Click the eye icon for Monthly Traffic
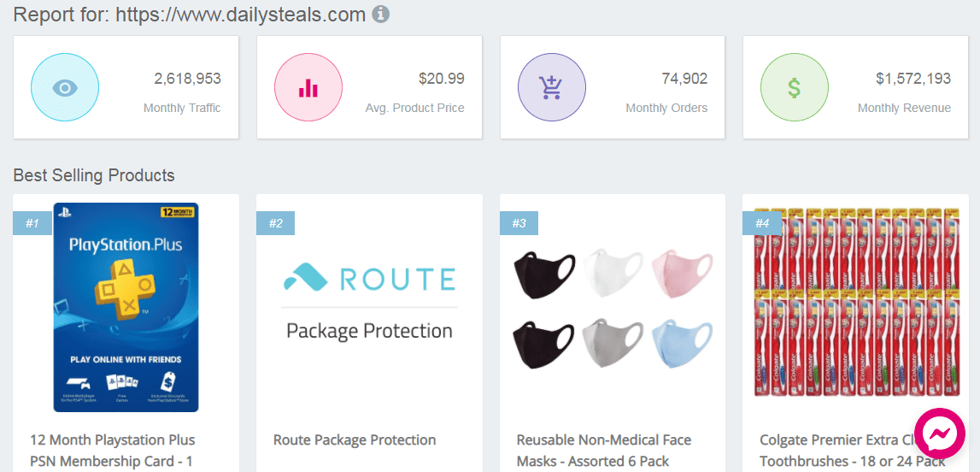This screenshot has width=980, height=472. click(65, 87)
